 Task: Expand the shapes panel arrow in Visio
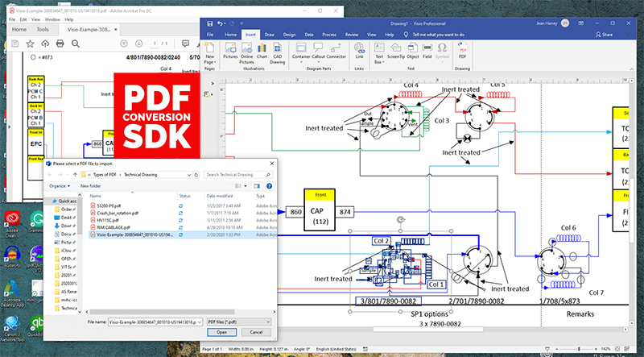tap(213, 84)
